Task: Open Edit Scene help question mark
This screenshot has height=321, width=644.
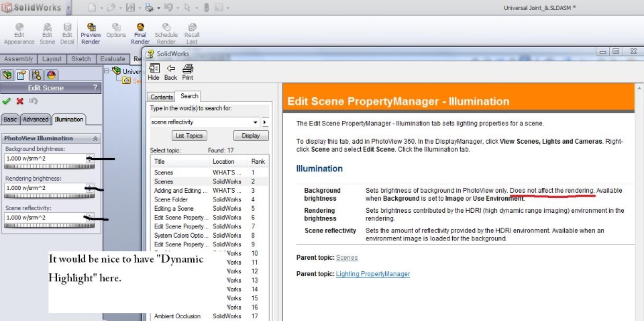Action: [x=95, y=87]
